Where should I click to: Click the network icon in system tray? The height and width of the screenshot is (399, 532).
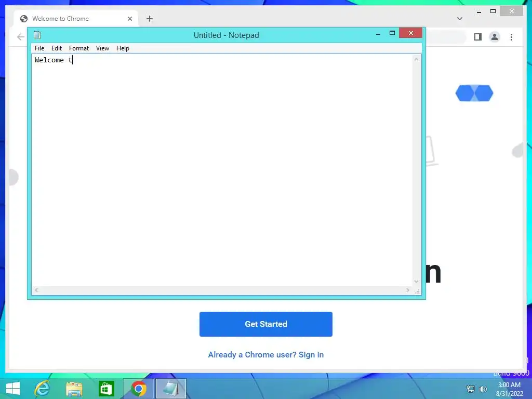[471, 389]
